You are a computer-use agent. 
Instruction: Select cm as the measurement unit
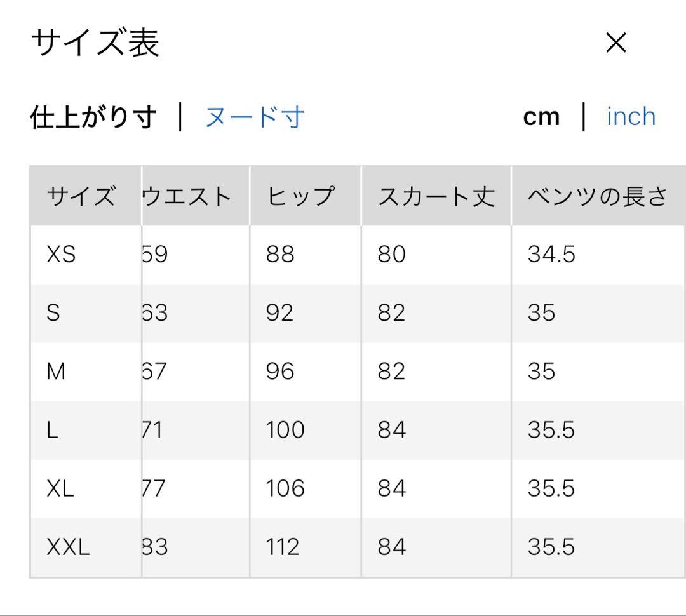pos(541,117)
